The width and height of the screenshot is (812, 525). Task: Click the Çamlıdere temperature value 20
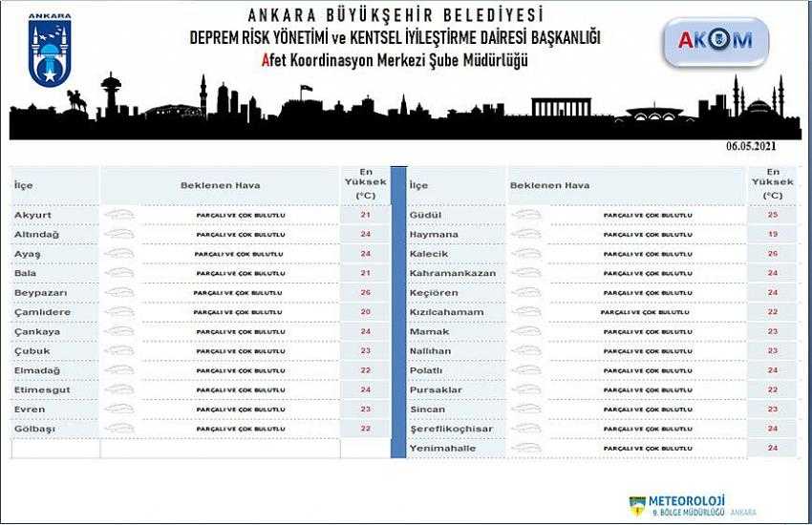[365, 312]
